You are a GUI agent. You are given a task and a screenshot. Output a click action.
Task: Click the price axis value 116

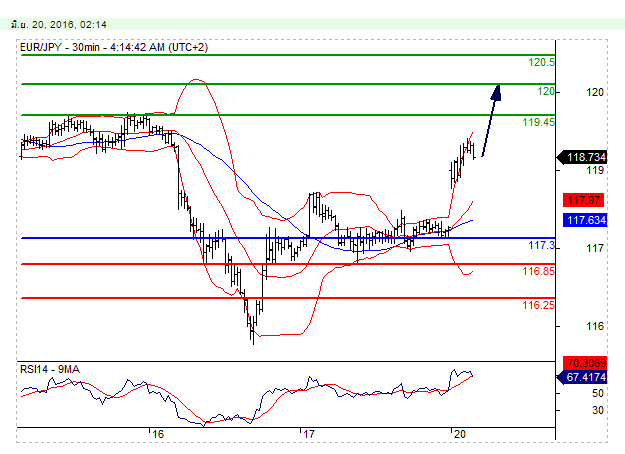click(595, 326)
